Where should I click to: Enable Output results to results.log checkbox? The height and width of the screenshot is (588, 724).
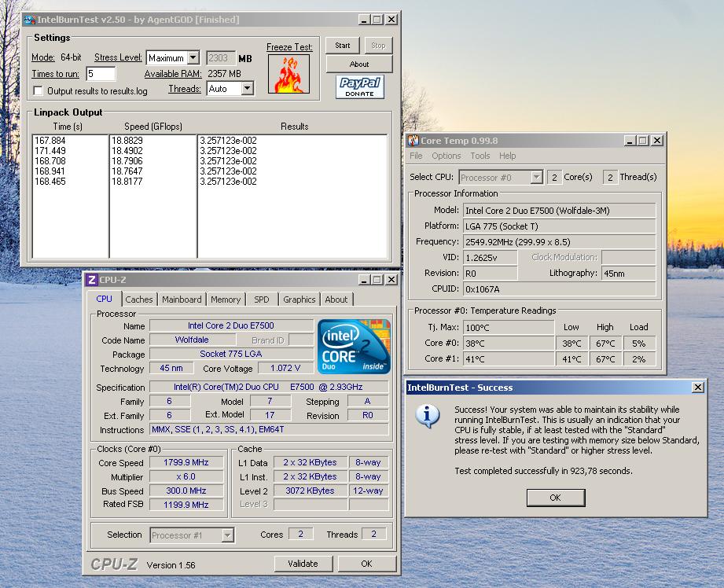(39, 91)
